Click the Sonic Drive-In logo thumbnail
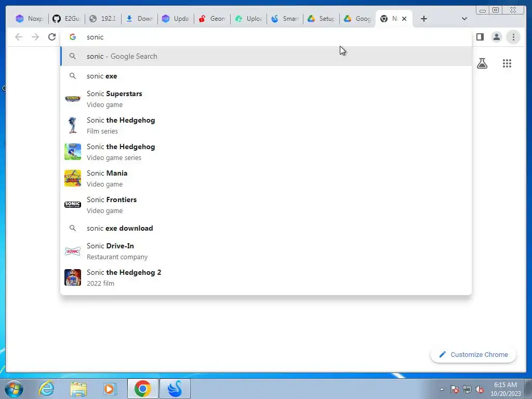 (x=73, y=251)
